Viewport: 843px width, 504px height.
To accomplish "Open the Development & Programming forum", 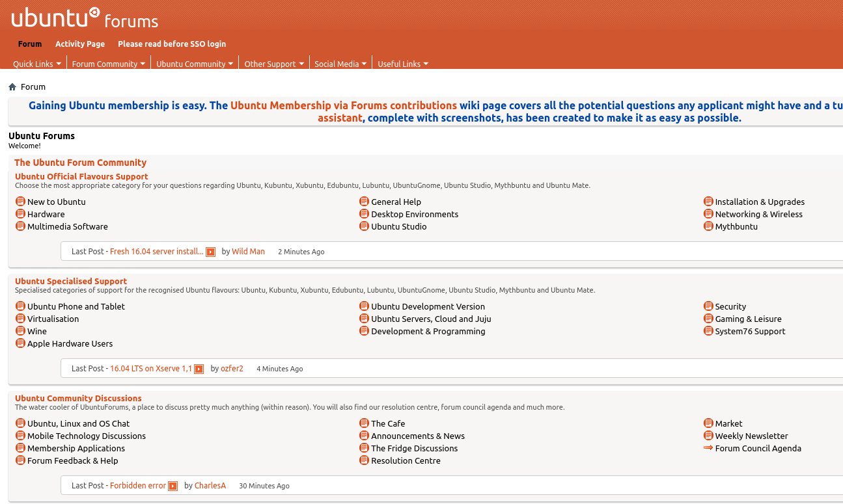I will pos(428,331).
